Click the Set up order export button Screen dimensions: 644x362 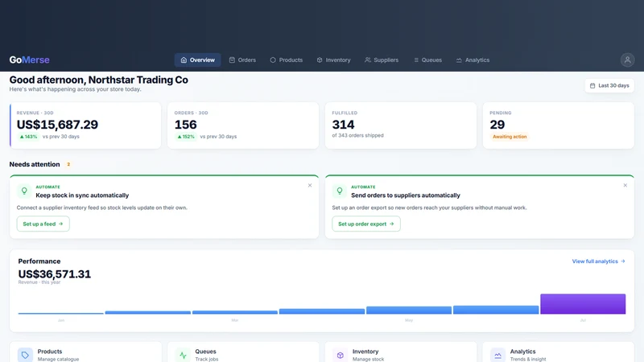tap(366, 224)
